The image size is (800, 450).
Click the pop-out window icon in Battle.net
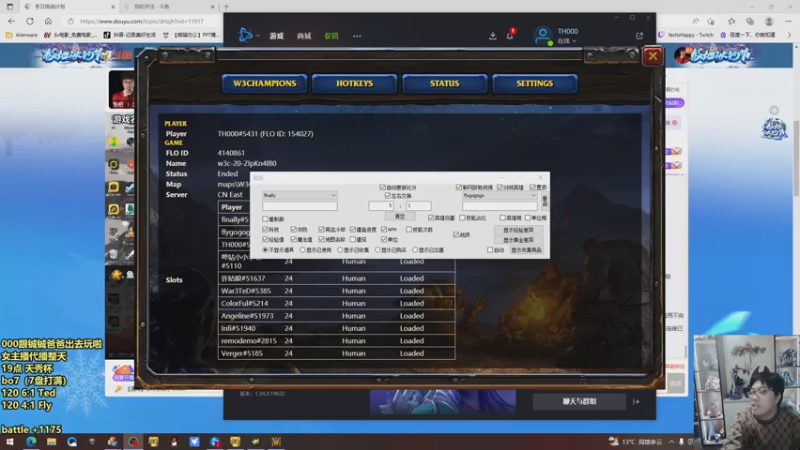tap(639, 36)
